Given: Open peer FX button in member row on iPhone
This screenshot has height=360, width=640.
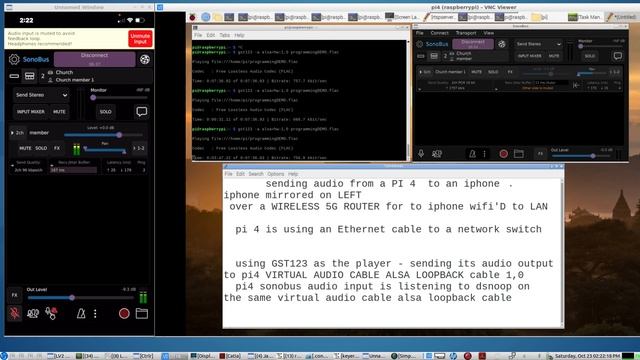Looking at the screenshot, I should (x=57, y=148).
